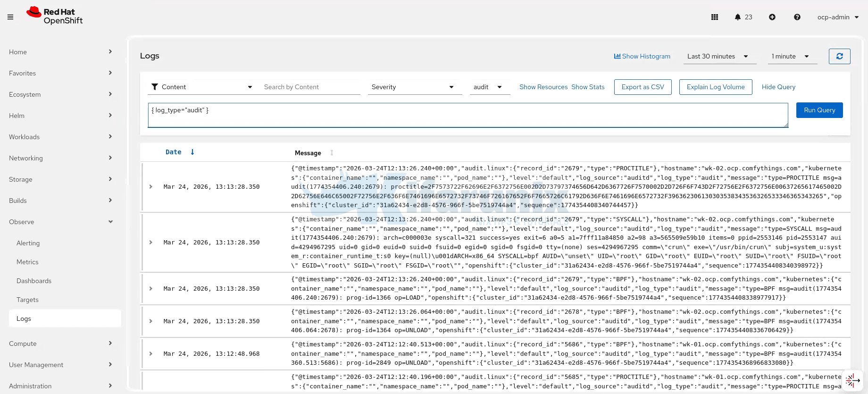Expand the Helm navigation section
The width and height of the screenshot is (868, 394).
click(x=60, y=116)
